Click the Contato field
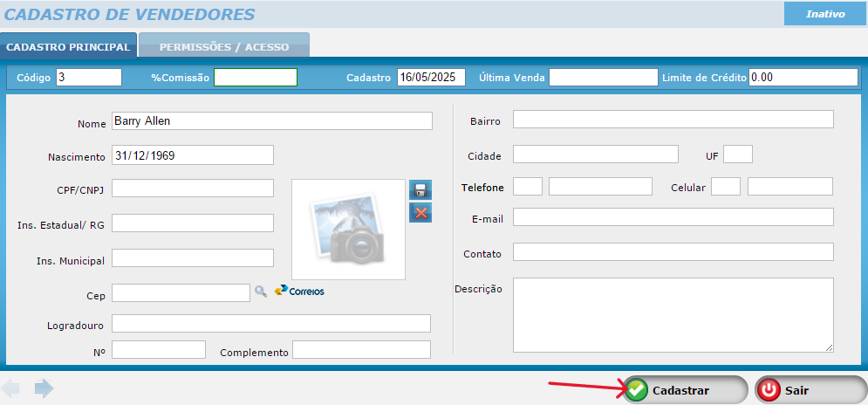The height and width of the screenshot is (405, 868). 673,251
